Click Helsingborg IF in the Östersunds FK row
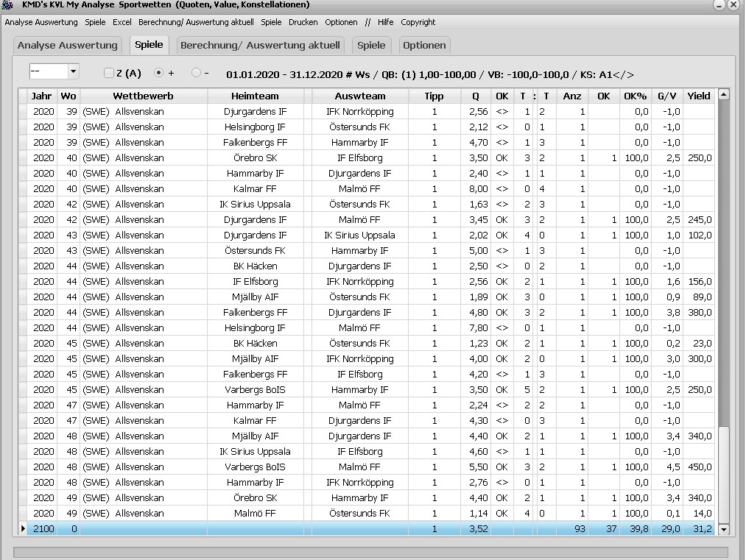746x560 pixels. point(255,127)
